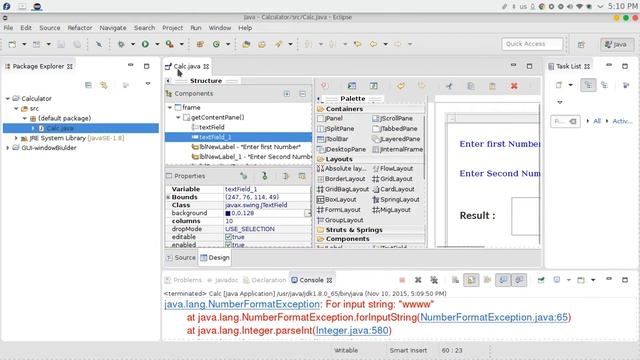Screen dimensions: 640x360
Task: Toggle the editable property checkbox
Action: tap(229, 237)
